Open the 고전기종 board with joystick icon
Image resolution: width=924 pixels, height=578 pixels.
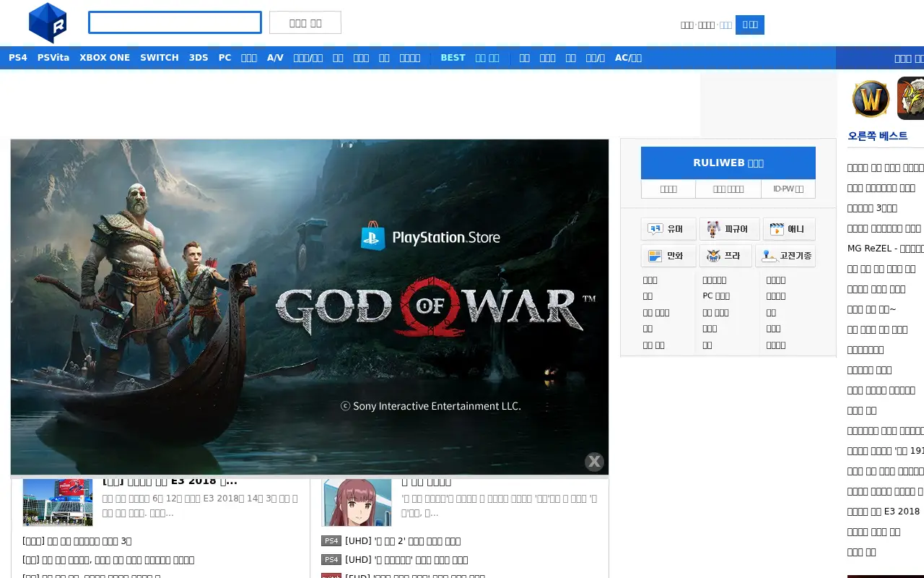click(x=785, y=256)
